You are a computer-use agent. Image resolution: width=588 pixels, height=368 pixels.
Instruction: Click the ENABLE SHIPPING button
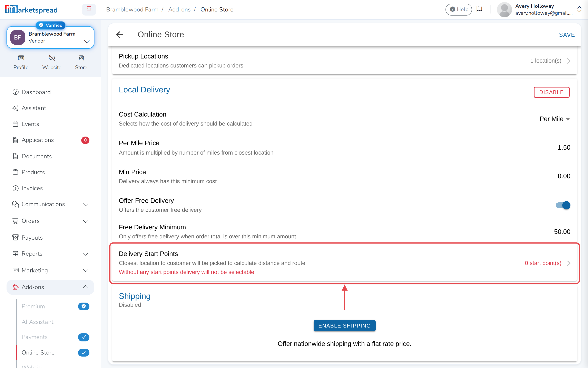344,326
